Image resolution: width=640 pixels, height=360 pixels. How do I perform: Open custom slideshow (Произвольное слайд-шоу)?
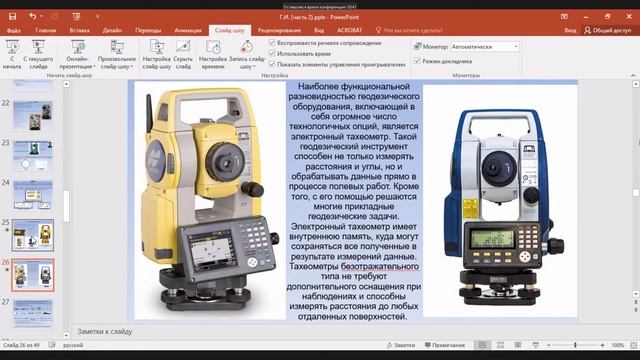pos(117,55)
